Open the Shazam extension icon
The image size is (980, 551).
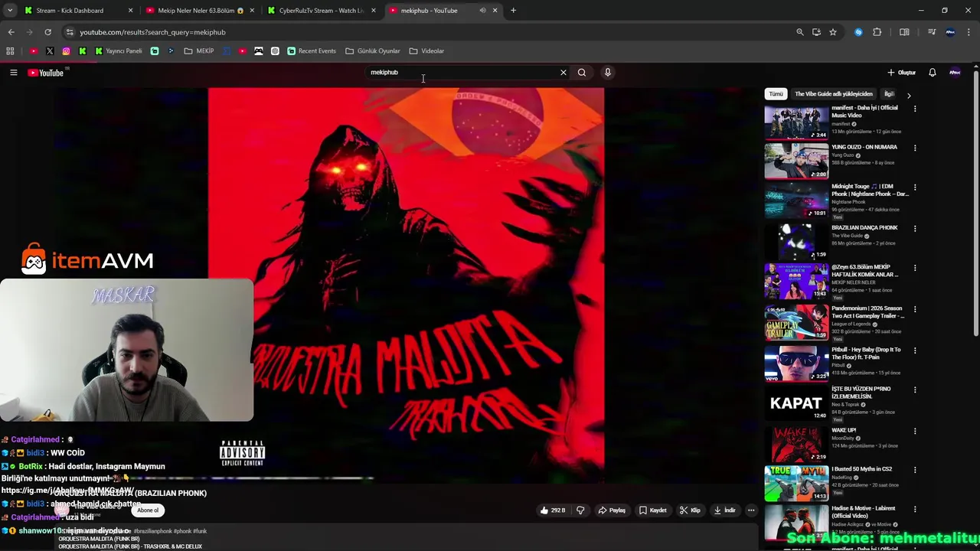858,32
